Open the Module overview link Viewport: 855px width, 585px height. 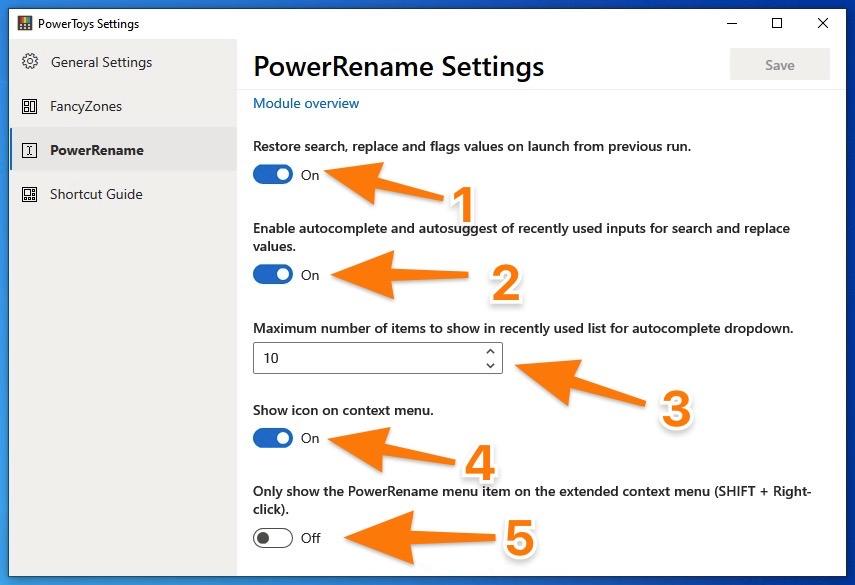pos(306,104)
